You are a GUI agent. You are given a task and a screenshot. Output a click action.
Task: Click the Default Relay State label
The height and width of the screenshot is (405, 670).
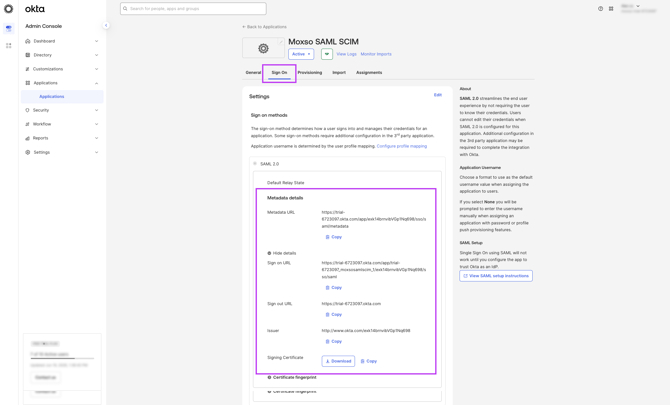(285, 183)
